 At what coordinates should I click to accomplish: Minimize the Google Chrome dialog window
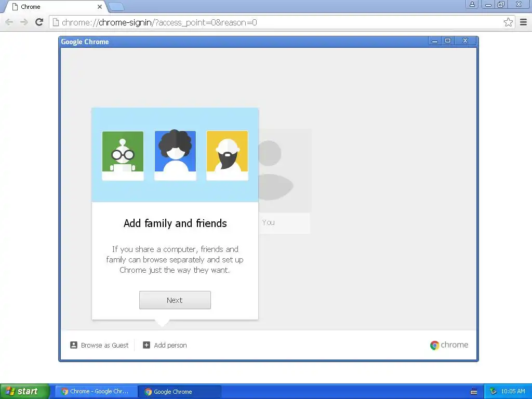point(435,41)
